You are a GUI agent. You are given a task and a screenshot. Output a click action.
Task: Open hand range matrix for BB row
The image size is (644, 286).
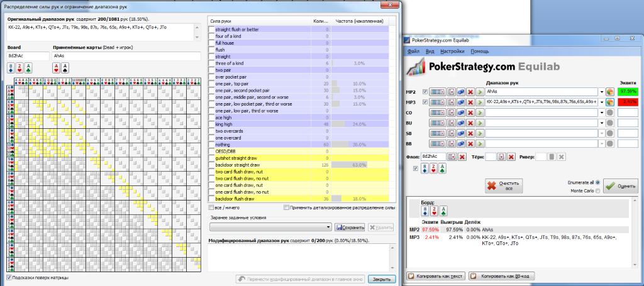coord(438,143)
